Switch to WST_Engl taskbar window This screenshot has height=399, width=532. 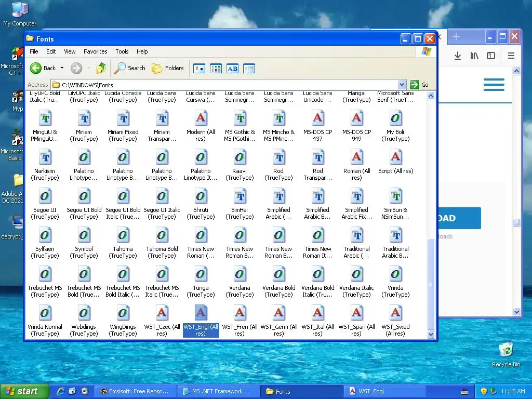coord(384,391)
